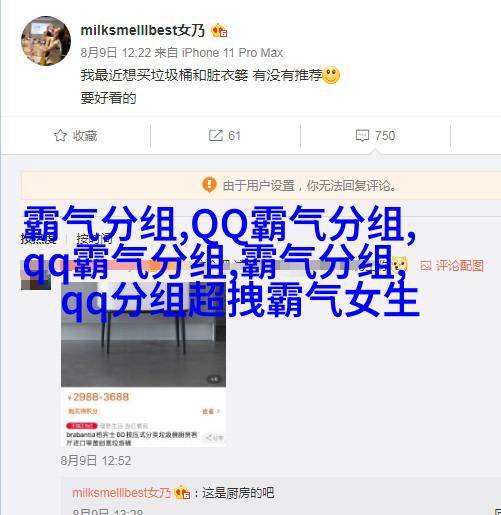Click the reply author milksmelllbest女乃 in red

pyautogui.click(x=121, y=493)
